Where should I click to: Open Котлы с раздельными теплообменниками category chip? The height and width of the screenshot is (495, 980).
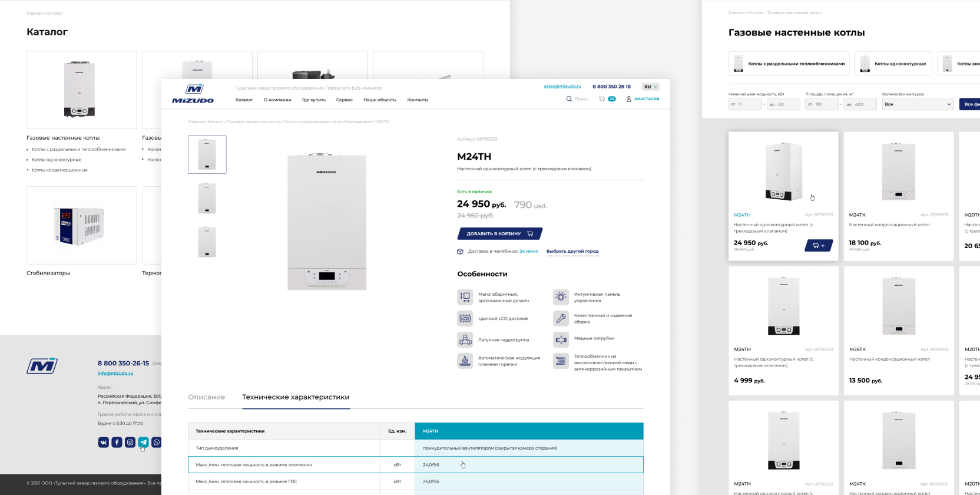789,64
